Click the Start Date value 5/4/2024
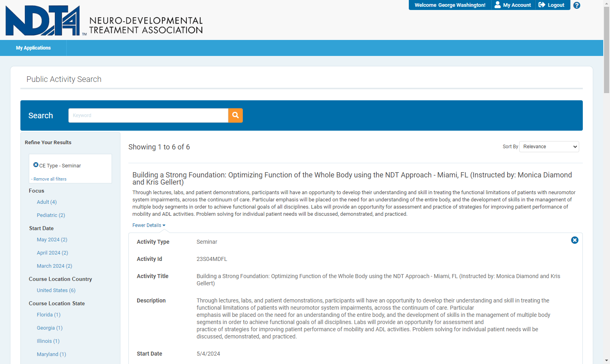The height and width of the screenshot is (364, 610). pos(208,354)
